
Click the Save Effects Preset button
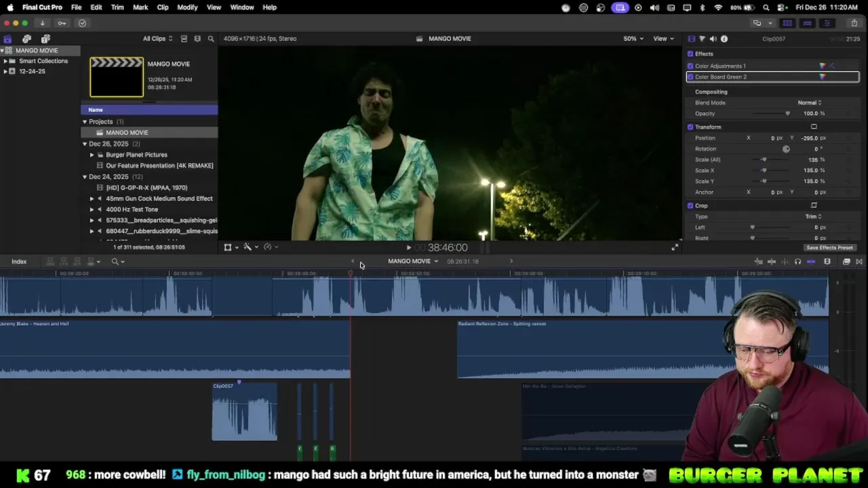(x=829, y=248)
